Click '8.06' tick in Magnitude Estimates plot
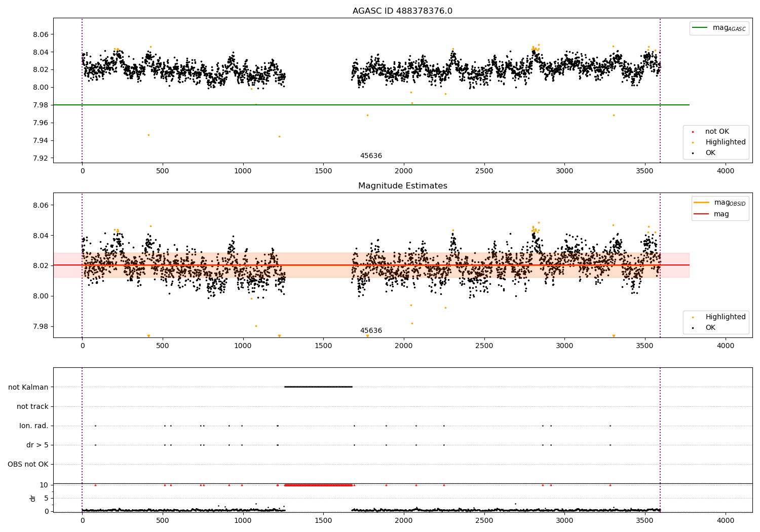 click(41, 205)
